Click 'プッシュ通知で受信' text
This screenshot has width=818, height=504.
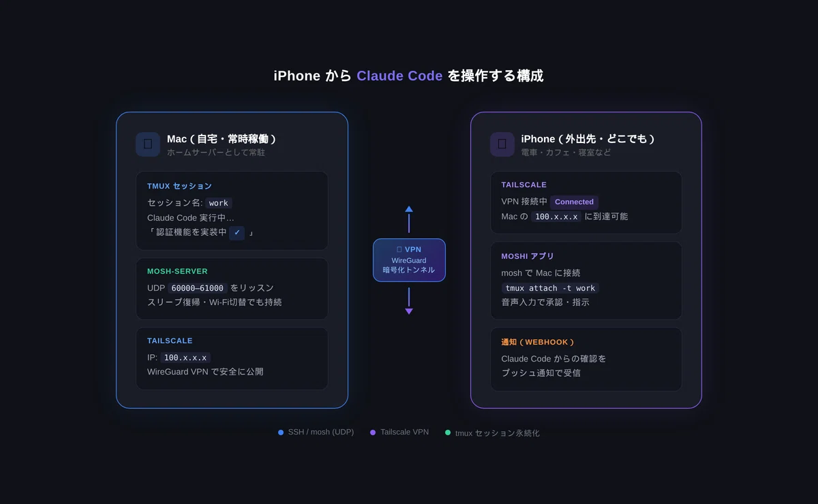pos(541,373)
